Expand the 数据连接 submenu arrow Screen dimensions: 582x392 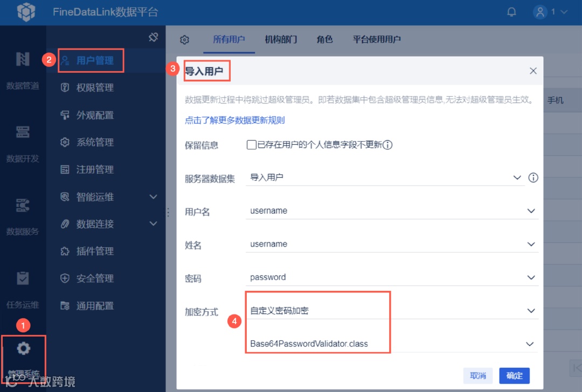[153, 223]
